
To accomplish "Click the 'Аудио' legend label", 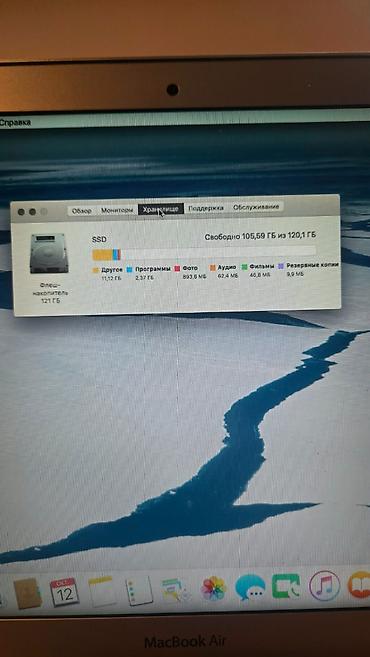I will (x=227, y=267).
